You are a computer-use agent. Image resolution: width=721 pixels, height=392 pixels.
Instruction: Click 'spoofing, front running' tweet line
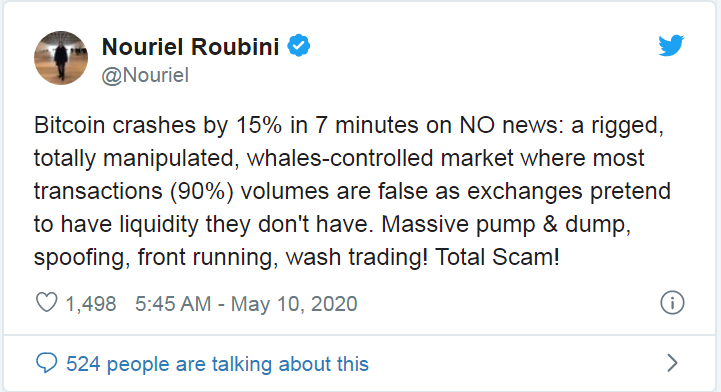coord(155,258)
